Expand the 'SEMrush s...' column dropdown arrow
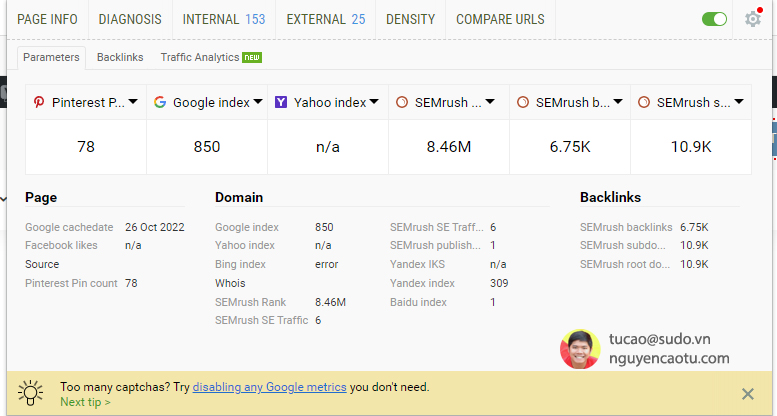The height and width of the screenshot is (416, 777). [739, 102]
